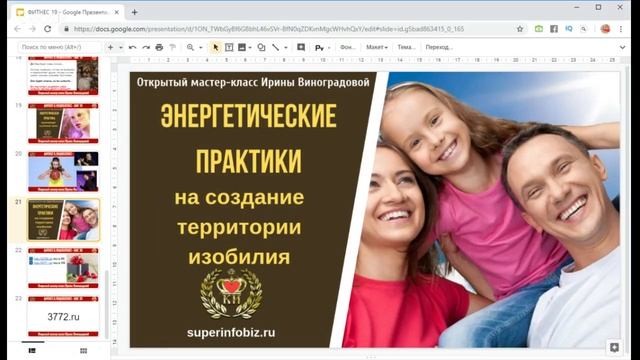The height and width of the screenshot is (360, 640).
Task: Switch to filmstrip view
Action: tap(32, 351)
